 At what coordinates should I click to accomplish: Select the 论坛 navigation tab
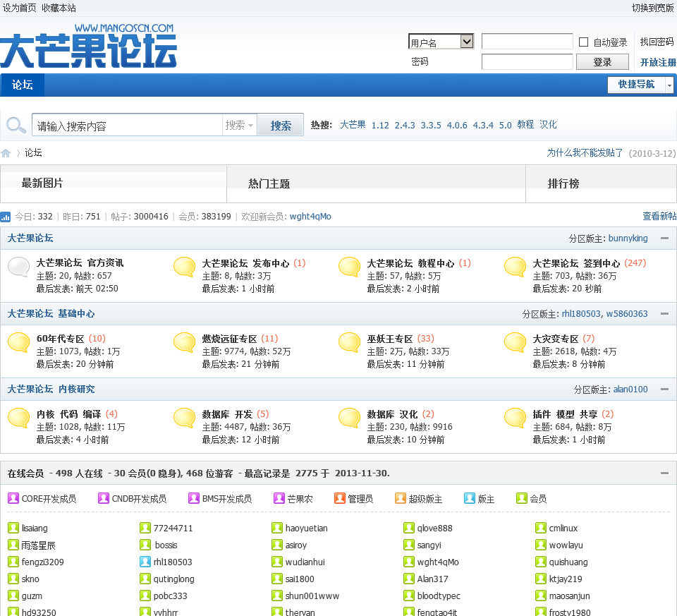pos(23,85)
